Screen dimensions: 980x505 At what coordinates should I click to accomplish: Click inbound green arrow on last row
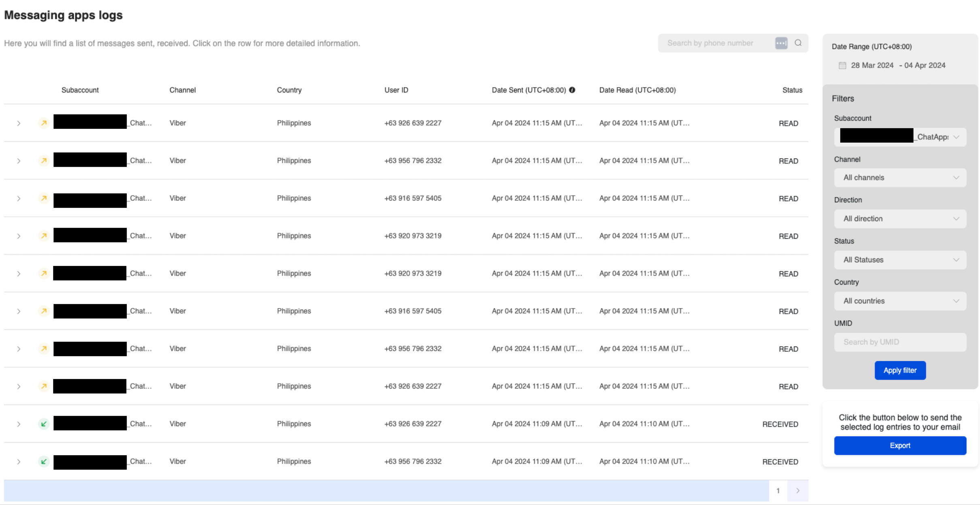[x=44, y=461]
